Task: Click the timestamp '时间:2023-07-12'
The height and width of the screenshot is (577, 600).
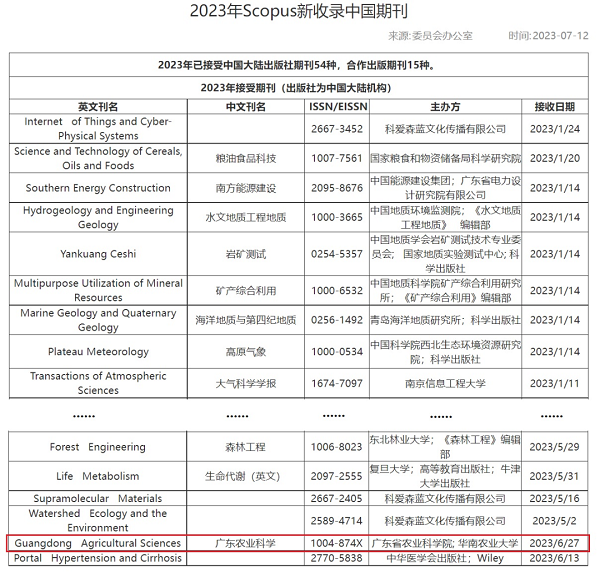Action: [x=546, y=36]
